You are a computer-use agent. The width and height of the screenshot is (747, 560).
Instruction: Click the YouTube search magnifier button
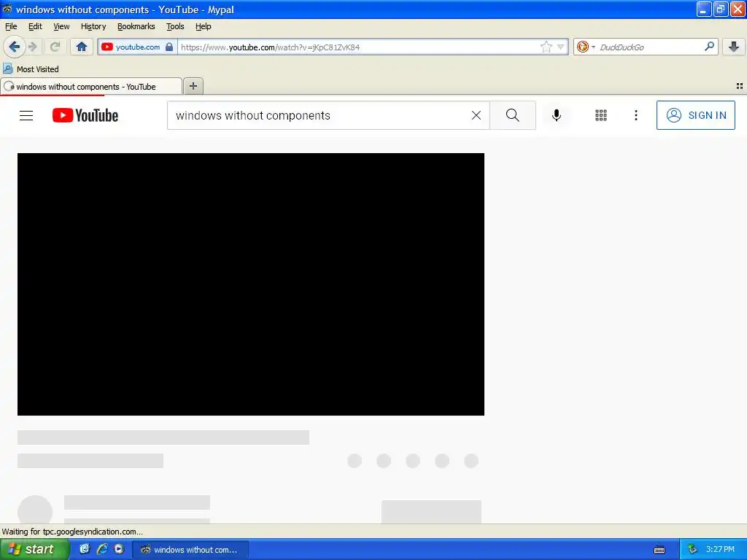point(513,115)
